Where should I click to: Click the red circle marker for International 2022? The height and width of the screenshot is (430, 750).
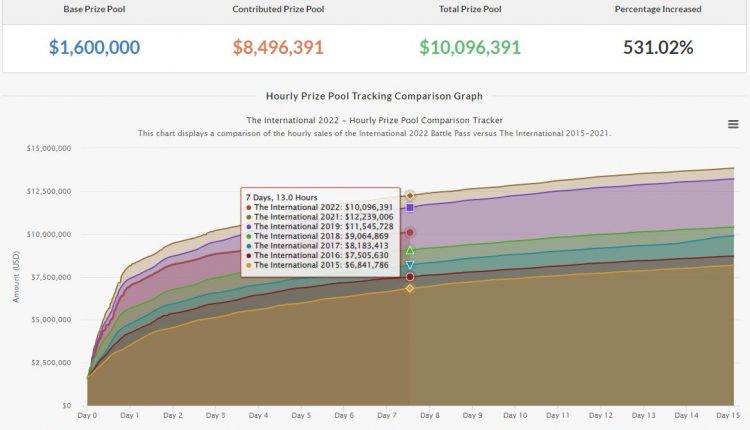(410, 233)
